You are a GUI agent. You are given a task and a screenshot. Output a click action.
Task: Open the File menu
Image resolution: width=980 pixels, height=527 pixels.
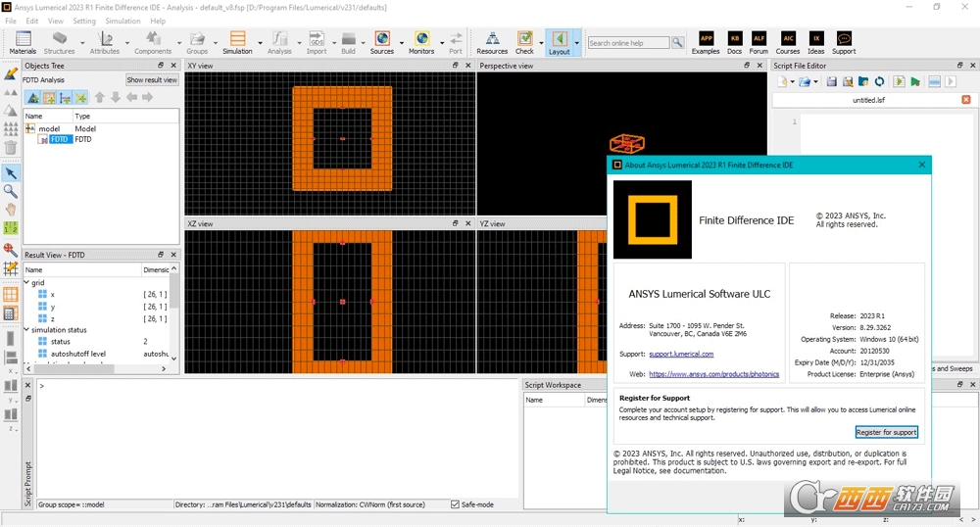(x=11, y=21)
